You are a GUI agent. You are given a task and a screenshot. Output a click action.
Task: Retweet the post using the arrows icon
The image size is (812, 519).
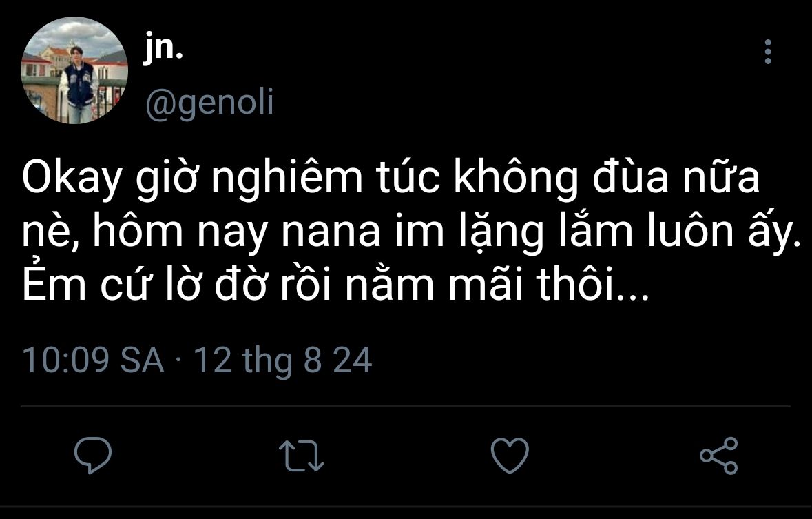coord(302,455)
